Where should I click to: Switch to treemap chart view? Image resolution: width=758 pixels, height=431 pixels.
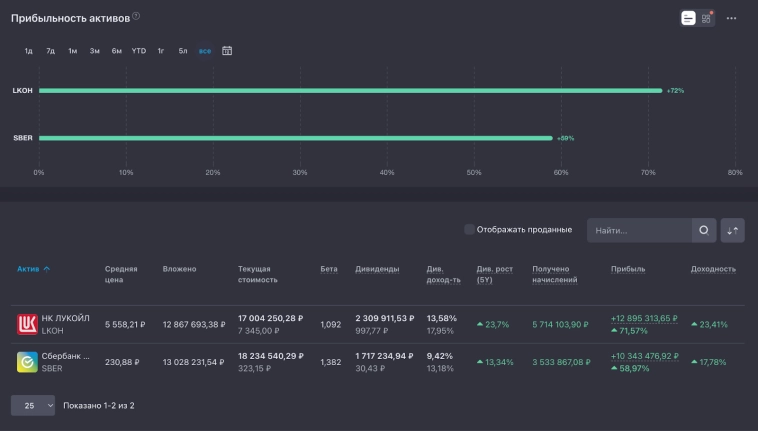click(706, 18)
